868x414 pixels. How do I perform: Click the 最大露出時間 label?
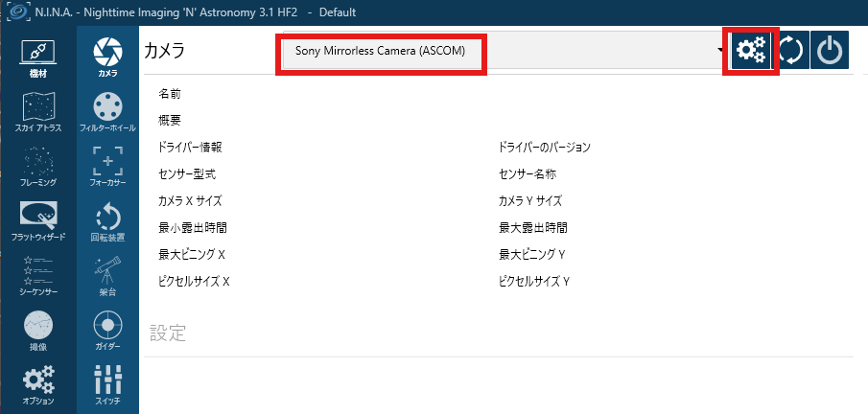coord(533,227)
